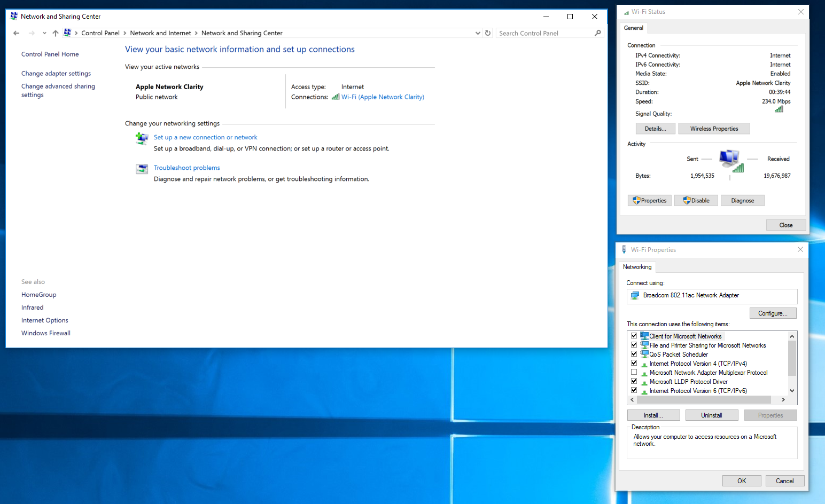Uncheck Internet Protocol Version 4 (TCP/IPv4)
Viewport: 825px width, 504px height.
click(634, 363)
